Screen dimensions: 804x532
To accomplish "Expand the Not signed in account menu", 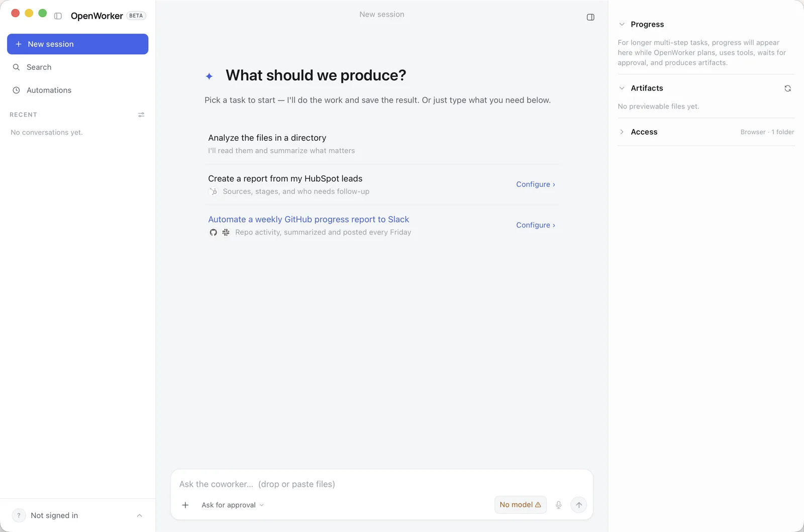I will click(x=139, y=515).
